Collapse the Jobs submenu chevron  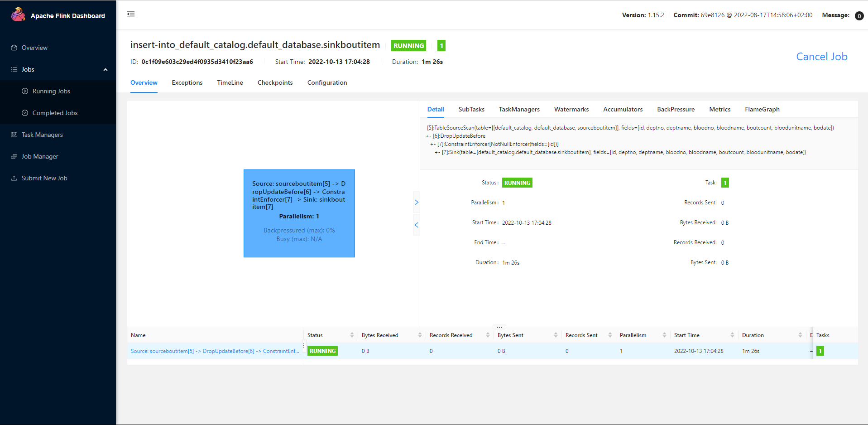pos(106,69)
